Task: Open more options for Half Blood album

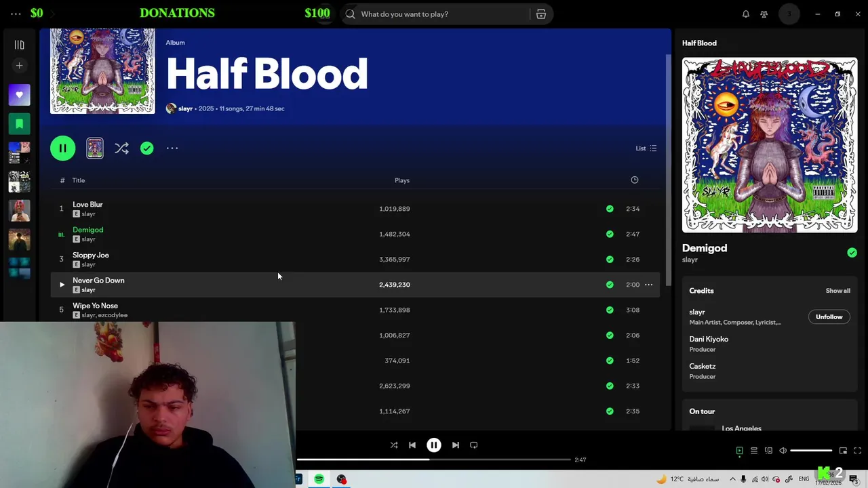Action: (x=172, y=148)
